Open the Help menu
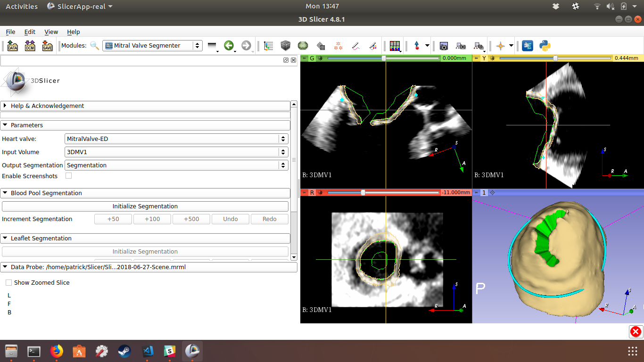644x362 pixels. [x=74, y=32]
